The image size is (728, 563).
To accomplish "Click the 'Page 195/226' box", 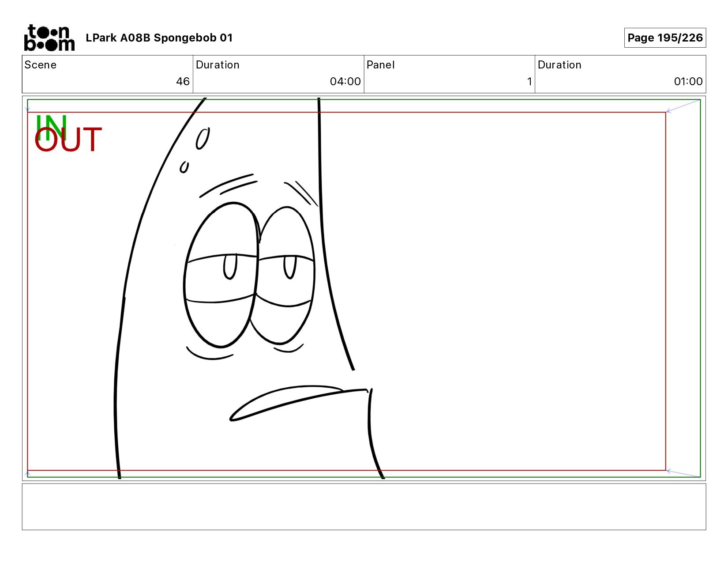I will (665, 38).
